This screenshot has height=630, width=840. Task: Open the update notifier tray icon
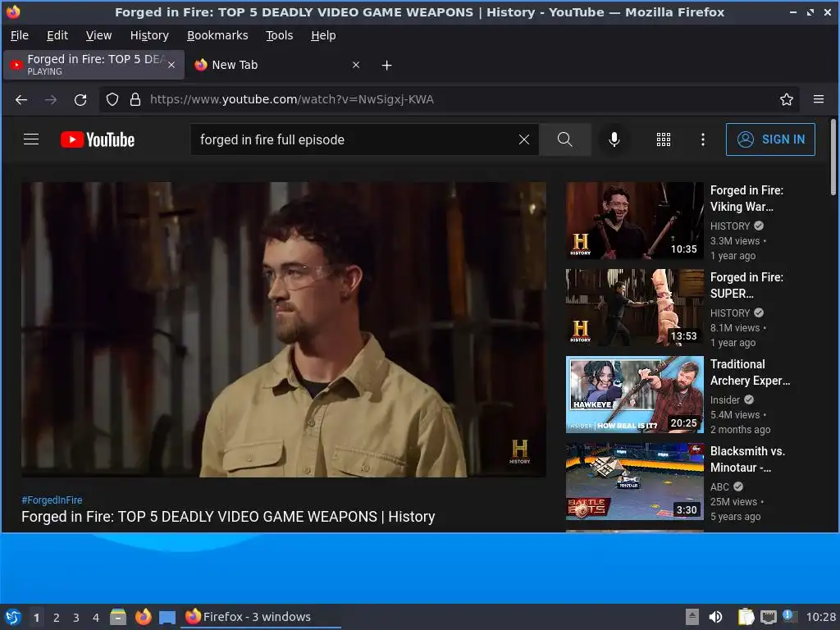[789, 616]
